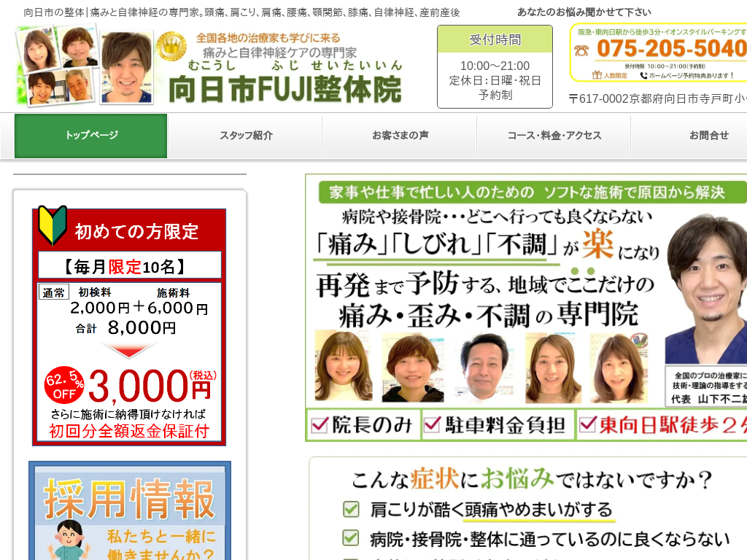Click checkbox beside 肩こりが酷く頭痛やめまいがする

click(352, 509)
